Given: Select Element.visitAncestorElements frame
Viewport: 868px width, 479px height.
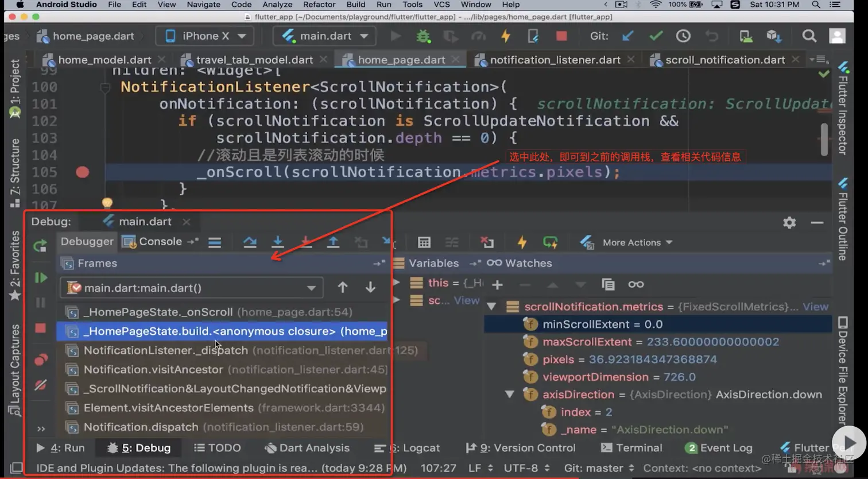Looking at the screenshot, I should click(x=222, y=408).
